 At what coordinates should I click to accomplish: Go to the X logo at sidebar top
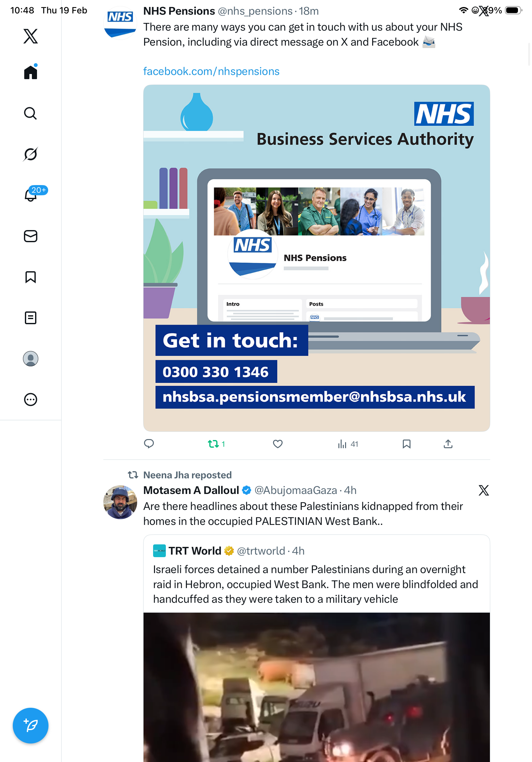click(31, 36)
